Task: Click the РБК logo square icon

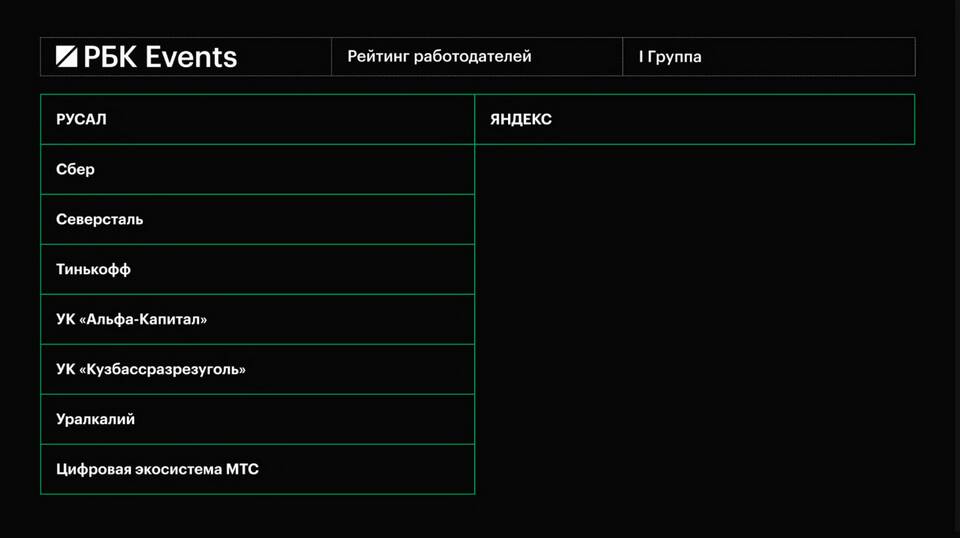Action: click(x=66, y=57)
